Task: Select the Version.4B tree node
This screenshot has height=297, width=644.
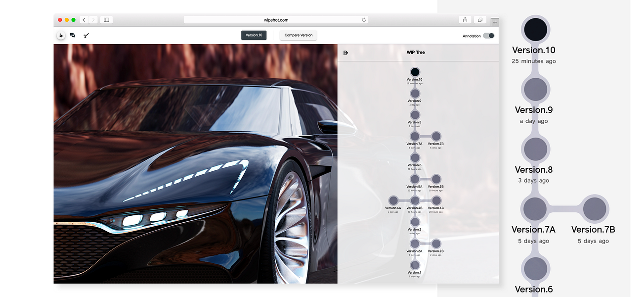Action: [x=415, y=200]
